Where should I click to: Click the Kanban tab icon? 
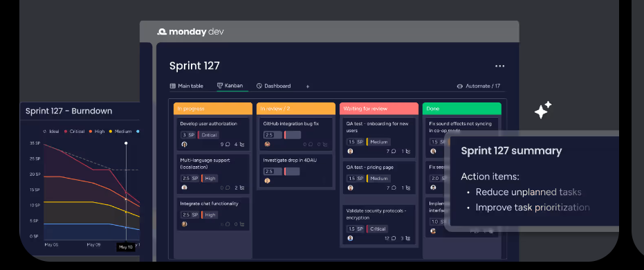[220, 86]
